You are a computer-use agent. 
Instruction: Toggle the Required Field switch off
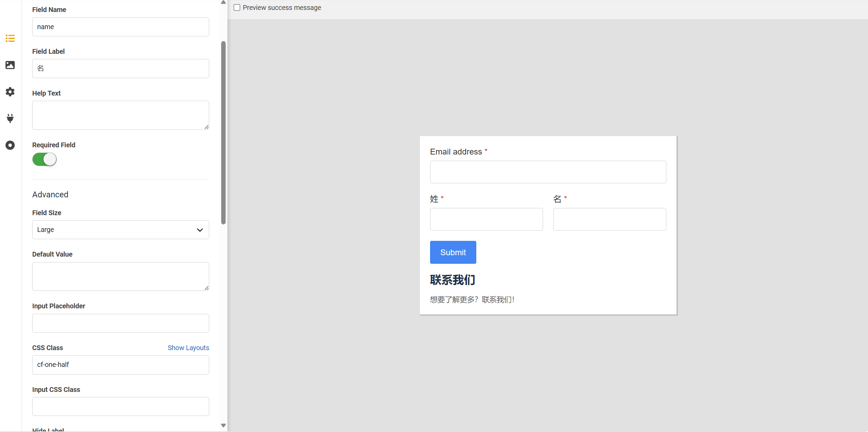tap(45, 159)
